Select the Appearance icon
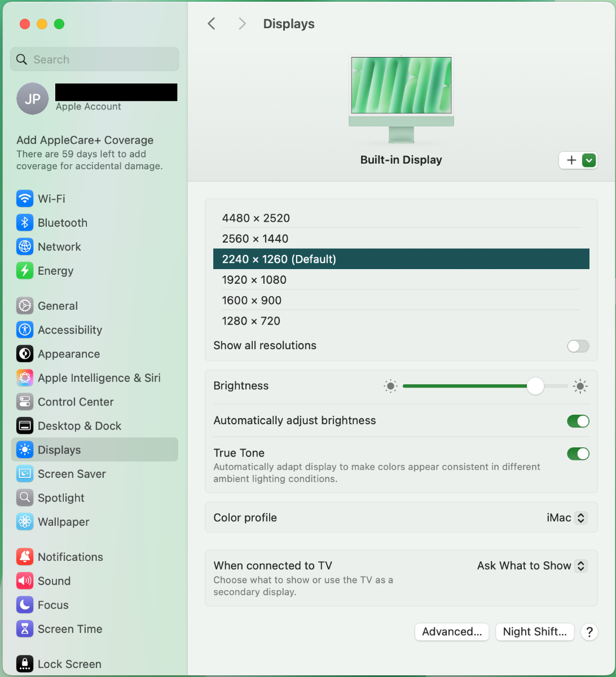 click(25, 354)
